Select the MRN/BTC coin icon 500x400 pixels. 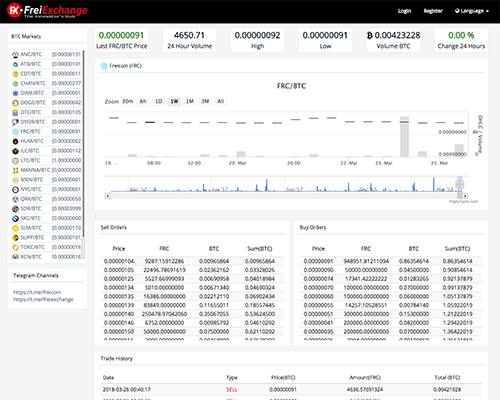(15, 180)
